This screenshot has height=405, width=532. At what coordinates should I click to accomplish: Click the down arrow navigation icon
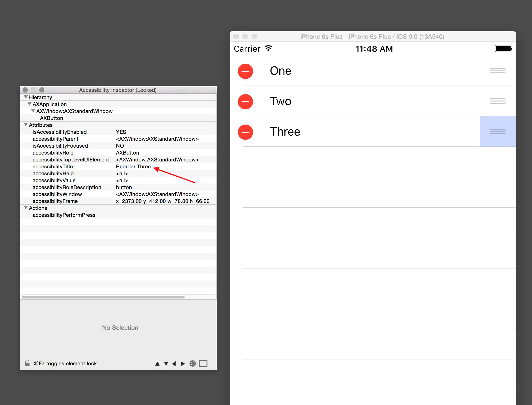[x=166, y=363]
